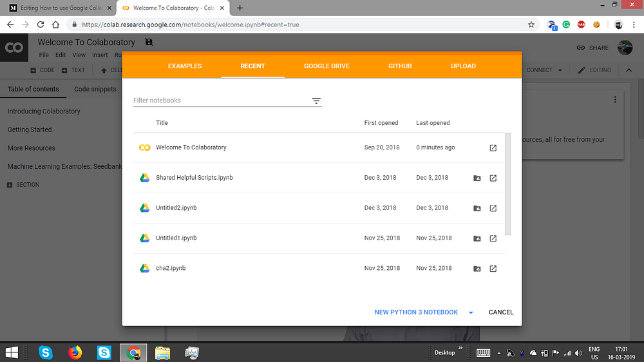The width and height of the screenshot is (644, 362).
Task: Click the browser address bar
Action: 302,24
